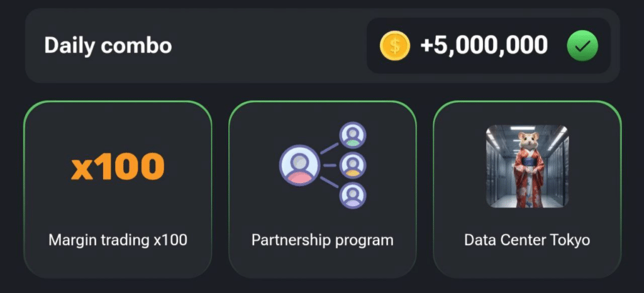The image size is (644, 293).
Task: Click the Margin trading x100 label
Action: [x=118, y=240]
